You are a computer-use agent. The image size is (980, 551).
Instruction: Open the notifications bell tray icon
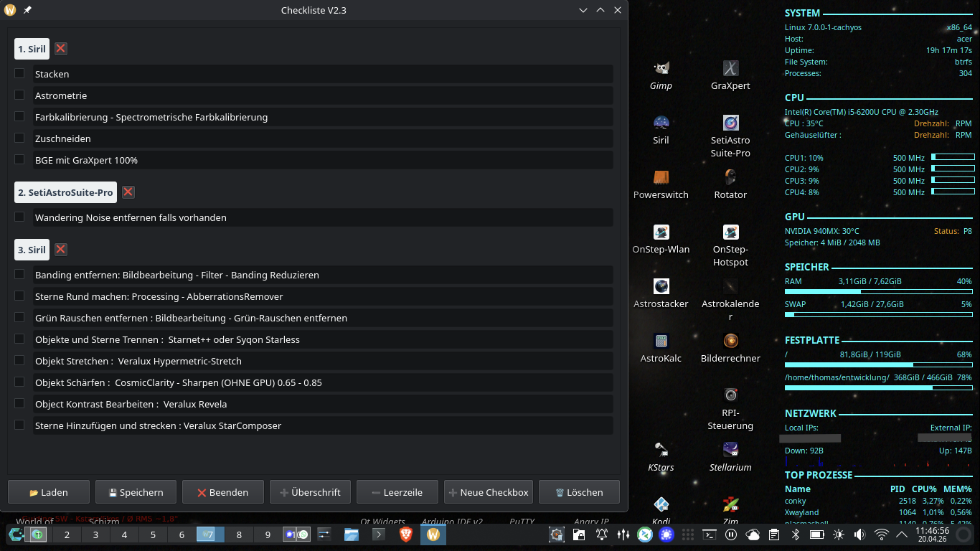coord(602,534)
